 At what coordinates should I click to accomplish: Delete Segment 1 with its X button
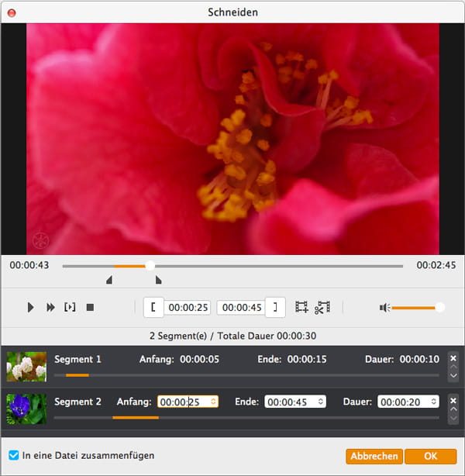click(x=453, y=358)
